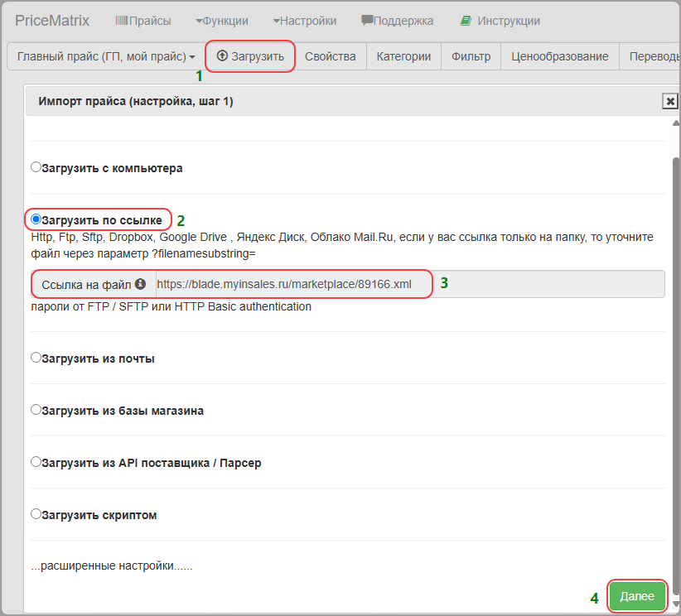
Task: Click the пароли от FTP / SFTP text
Action: (171, 306)
